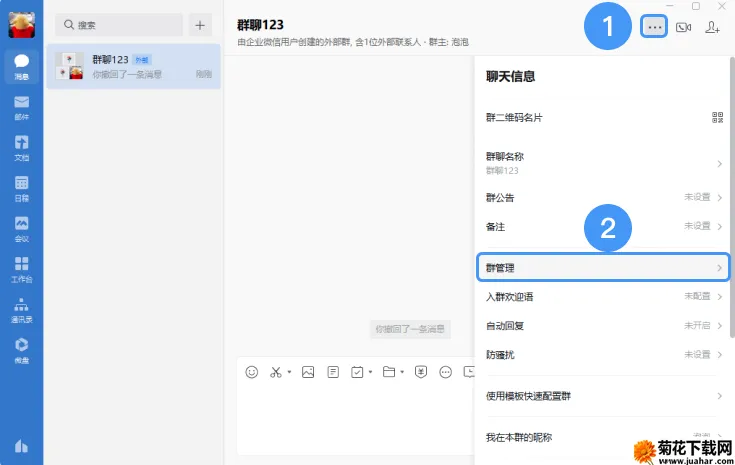Open 邮件 mail in the sidebar
This screenshot has height=465, width=735.
[22, 108]
